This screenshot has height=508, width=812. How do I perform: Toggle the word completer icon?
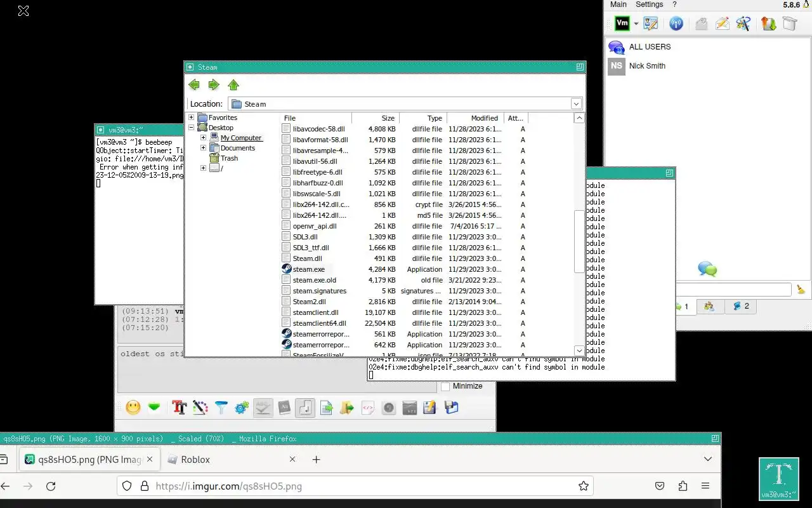click(x=284, y=408)
